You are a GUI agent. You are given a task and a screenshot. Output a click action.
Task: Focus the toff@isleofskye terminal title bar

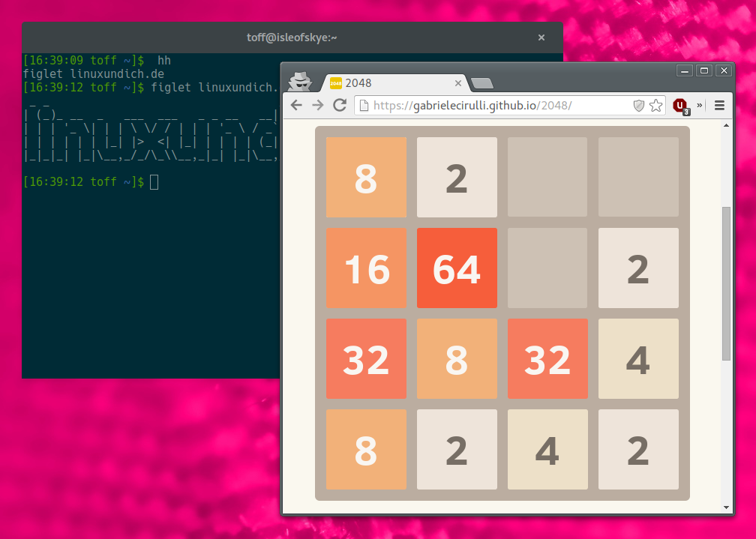click(292, 37)
